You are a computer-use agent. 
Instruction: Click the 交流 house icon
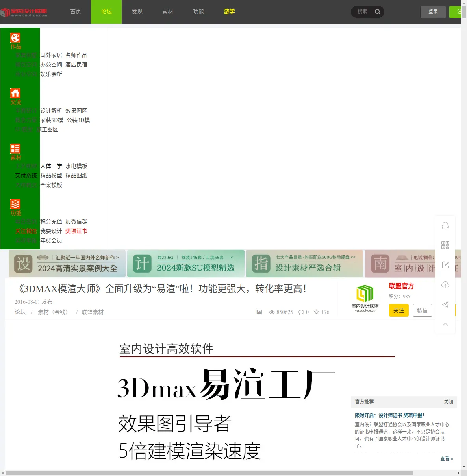point(15,93)
